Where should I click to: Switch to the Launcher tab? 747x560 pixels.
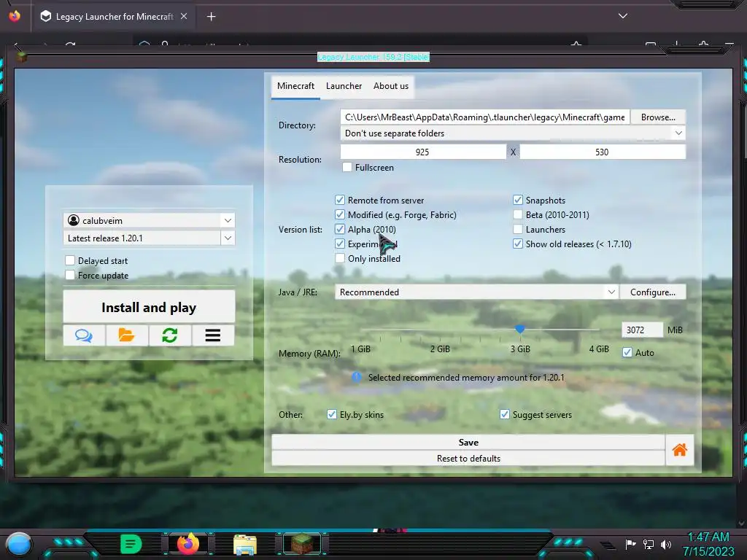344,86
